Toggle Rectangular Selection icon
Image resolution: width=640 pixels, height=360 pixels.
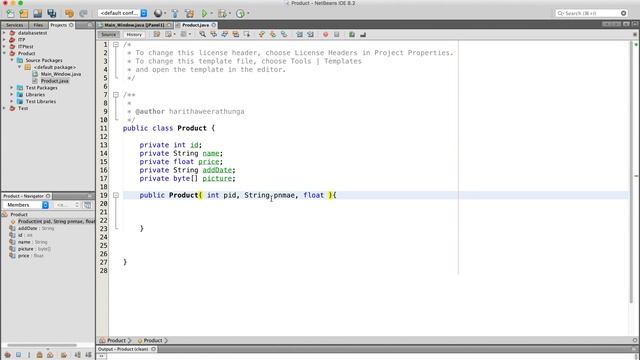tap(247, 35)
